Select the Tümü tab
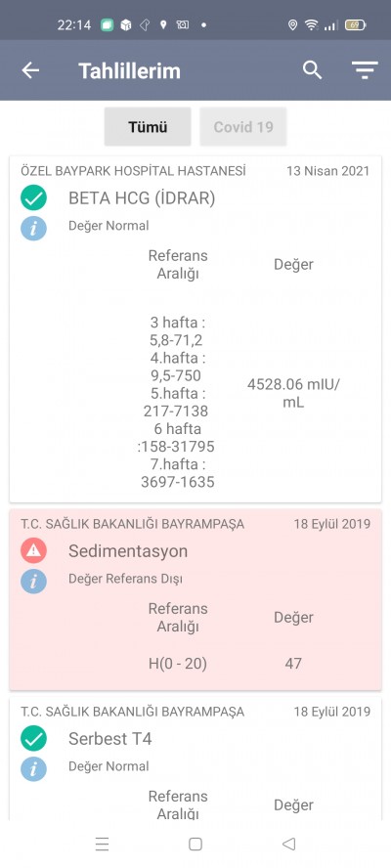This screenshot has width=391, height=868. click(148, 127)
